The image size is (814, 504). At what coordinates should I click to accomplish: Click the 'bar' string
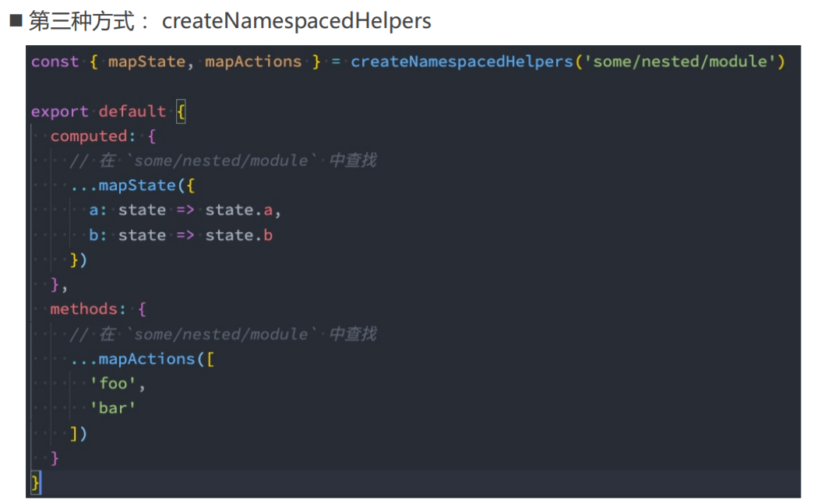[113, 408]
